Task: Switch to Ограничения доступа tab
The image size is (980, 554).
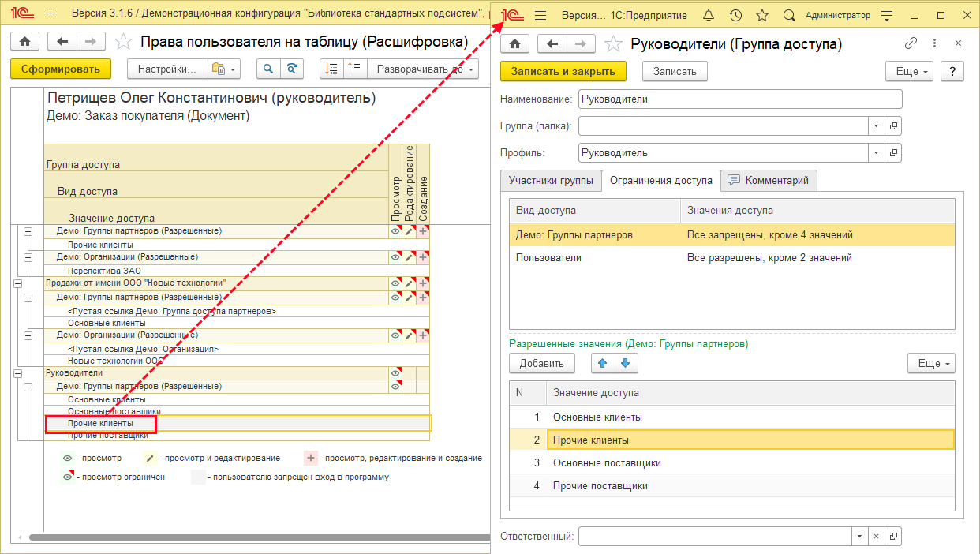Action: tap(661, 180)
